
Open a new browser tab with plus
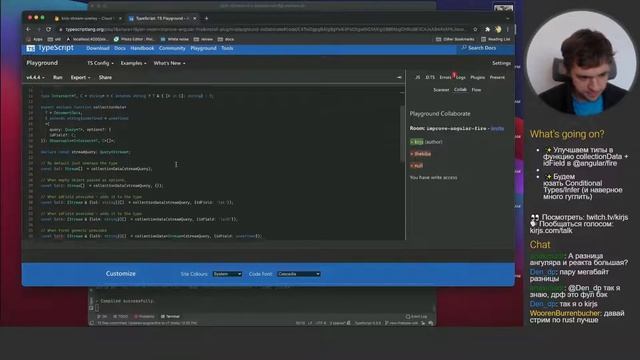[x=207, y=18]
